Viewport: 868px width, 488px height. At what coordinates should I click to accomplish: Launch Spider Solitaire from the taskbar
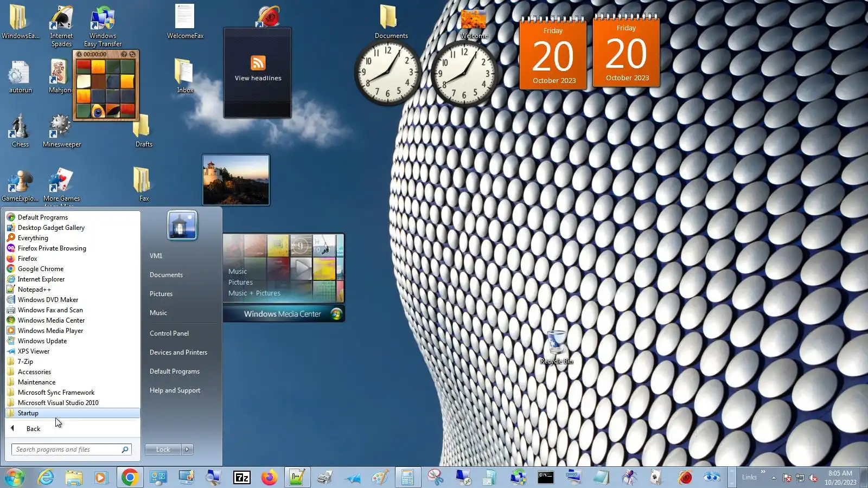pyautogui.click(x=629, y=478)
